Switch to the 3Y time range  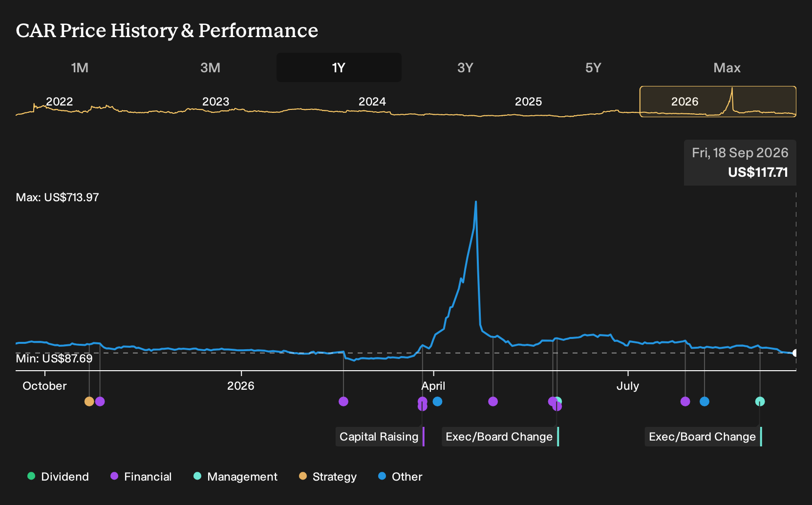point(465,67)
